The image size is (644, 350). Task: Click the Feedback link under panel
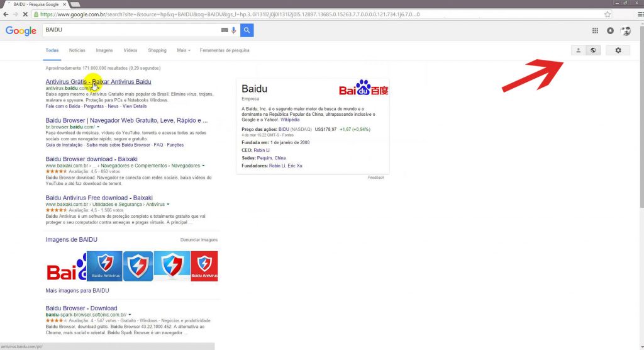click(x=376, y=178)
